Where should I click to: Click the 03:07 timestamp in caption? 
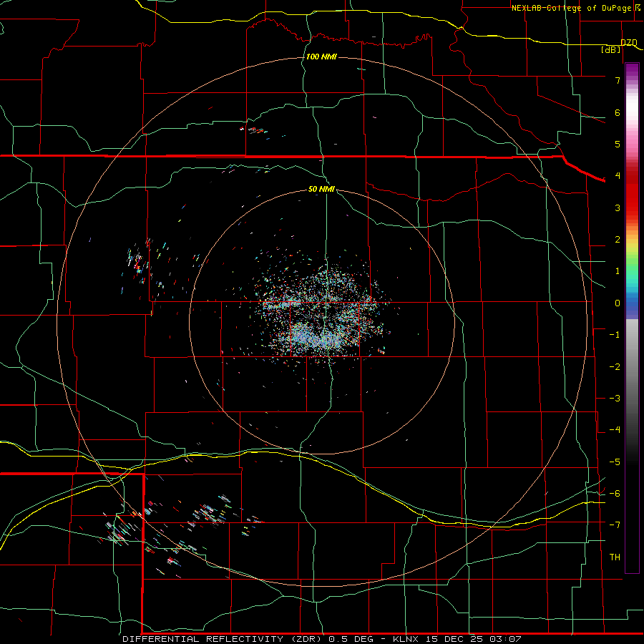(x=505, y=639)
